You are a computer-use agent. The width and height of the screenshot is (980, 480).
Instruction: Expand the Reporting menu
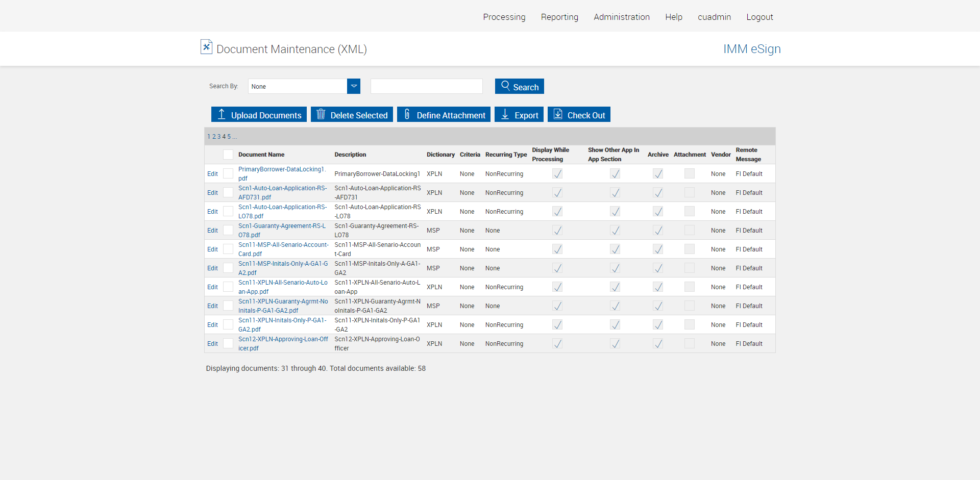click(559, 17)
